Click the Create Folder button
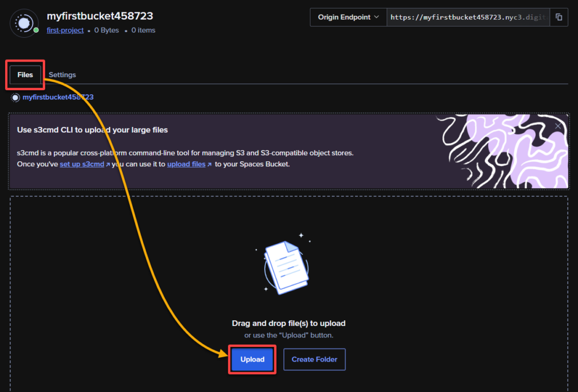 click(x=314, y=360)
